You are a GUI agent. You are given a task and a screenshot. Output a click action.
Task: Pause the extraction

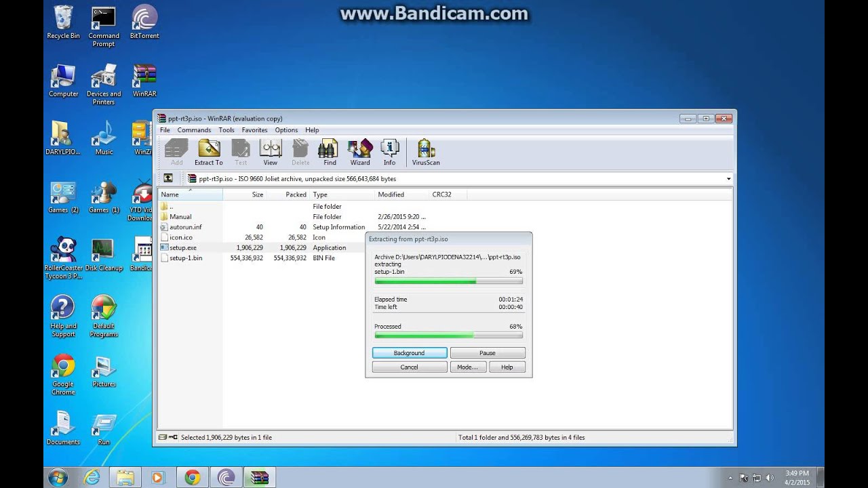(x=488, y=353)
